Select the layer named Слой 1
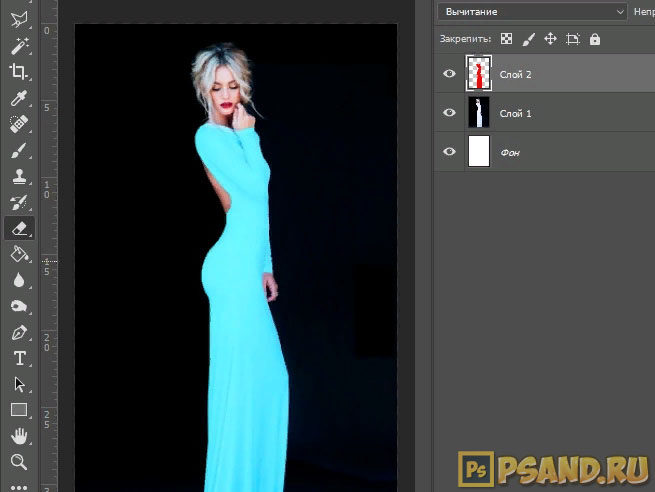The height and width of the screenshot is (492, 655). [x=545, y=112]
